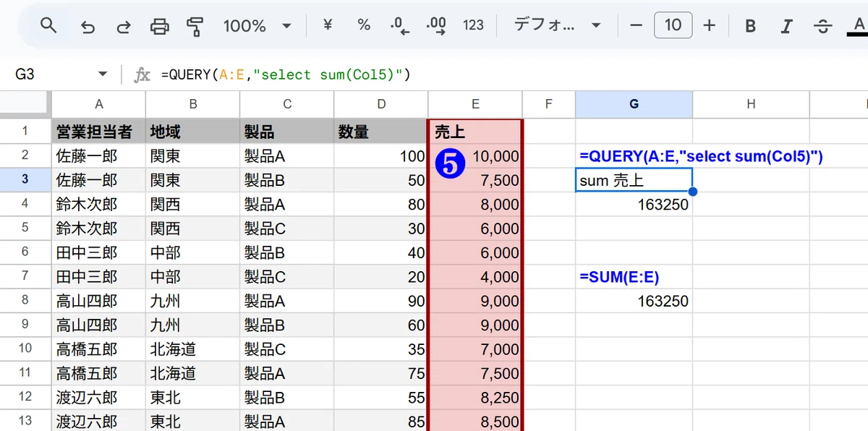Decrease decimal places

pyautogui.click(x=400, y=26)
